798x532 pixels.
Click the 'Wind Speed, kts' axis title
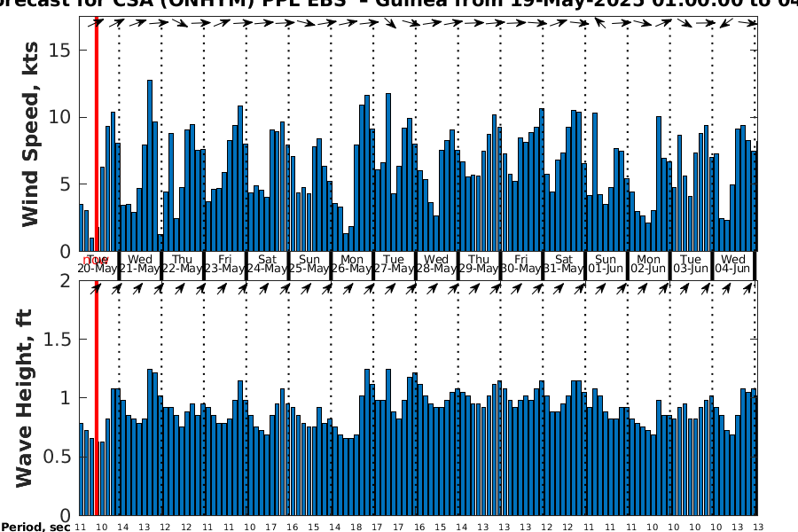(x=30, y=135)
